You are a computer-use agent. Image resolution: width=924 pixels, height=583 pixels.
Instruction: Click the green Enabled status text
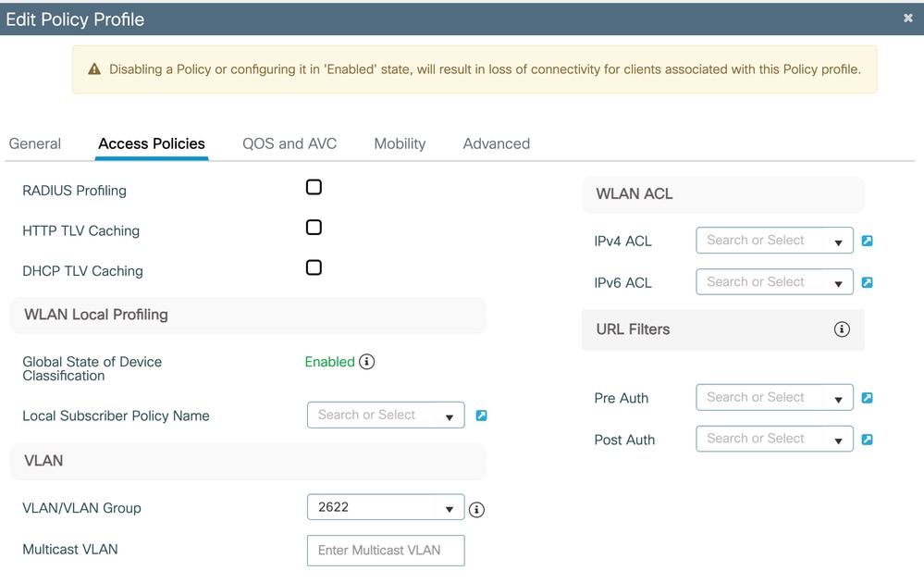pyautogui.click(x=329, y=362)
